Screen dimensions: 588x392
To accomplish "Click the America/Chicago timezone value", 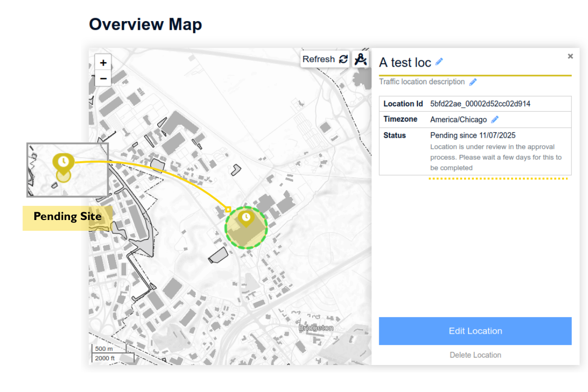I will pos(458,120).
